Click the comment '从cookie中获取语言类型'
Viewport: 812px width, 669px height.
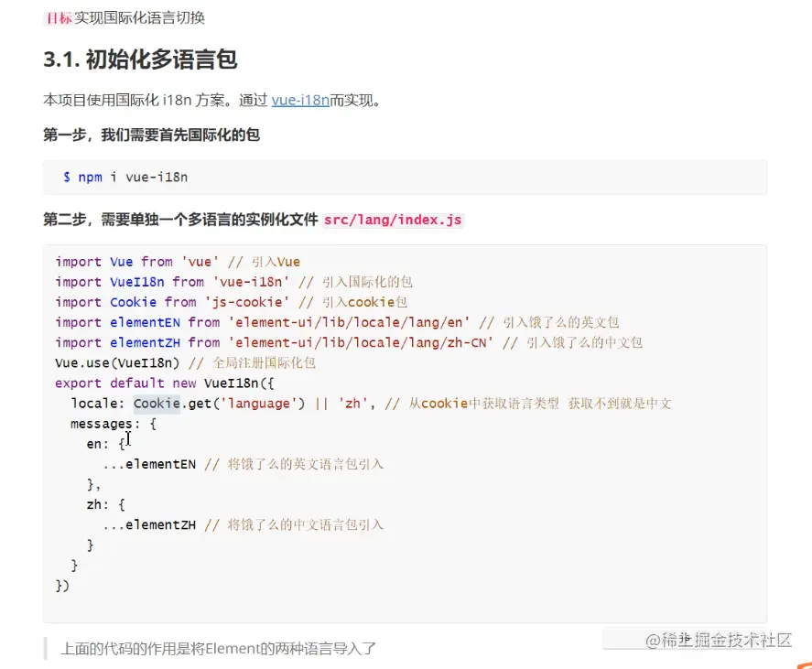pyautogui.click(x=483, y=404)
